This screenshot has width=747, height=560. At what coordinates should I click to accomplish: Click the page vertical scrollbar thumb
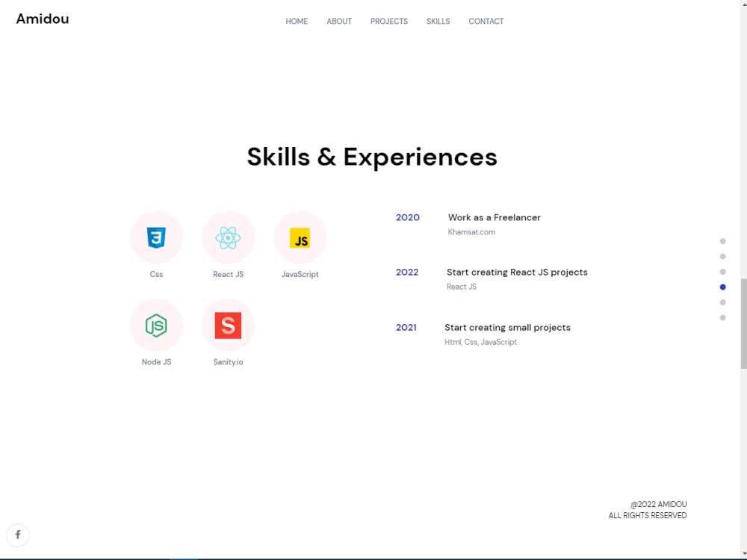click(744, 324)
